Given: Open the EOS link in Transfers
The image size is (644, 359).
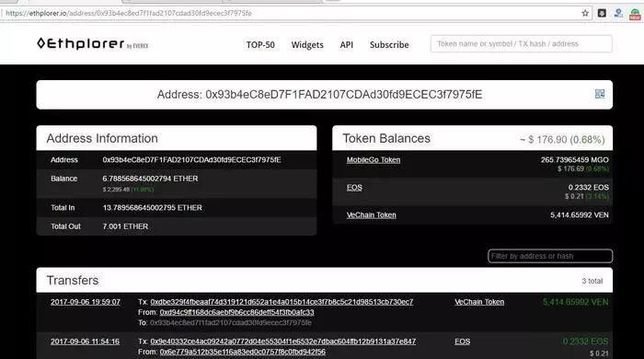Looking at the screenshot, I should coord(462,342).
